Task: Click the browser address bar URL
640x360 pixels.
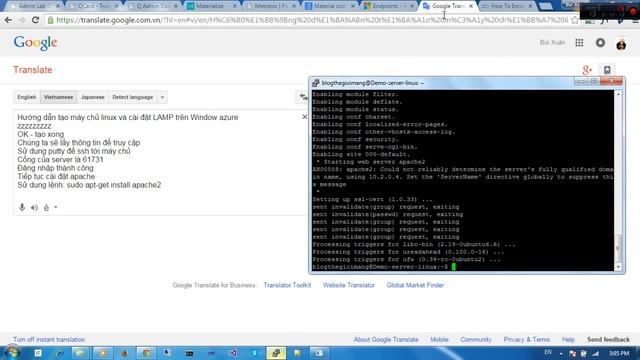Action: (x=312, y=20)
